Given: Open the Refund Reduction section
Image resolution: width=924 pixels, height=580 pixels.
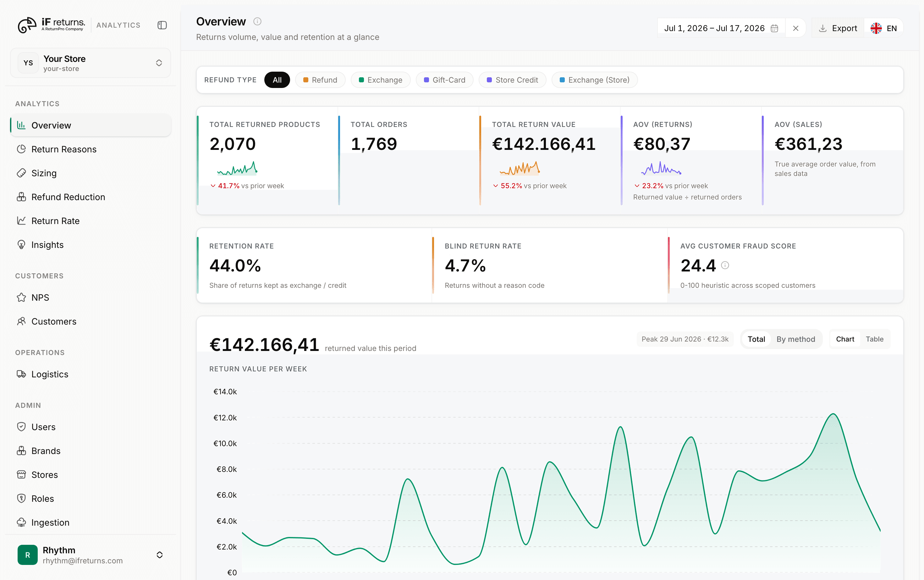Looking at the screenshot, I should click(x=91, y=197).
